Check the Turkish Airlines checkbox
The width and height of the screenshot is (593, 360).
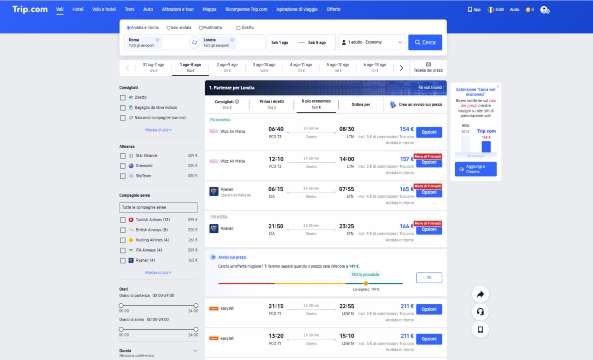click(x=123, y=220)
